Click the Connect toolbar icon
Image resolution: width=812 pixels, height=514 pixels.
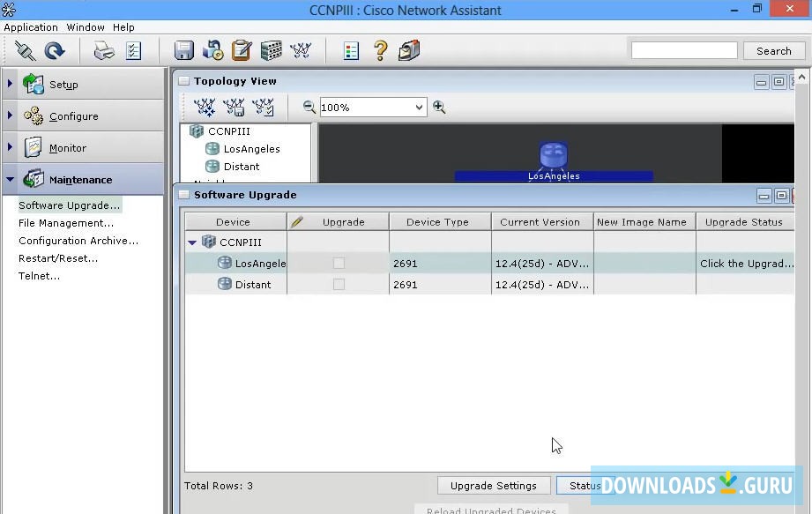click(x=25, y=51)
